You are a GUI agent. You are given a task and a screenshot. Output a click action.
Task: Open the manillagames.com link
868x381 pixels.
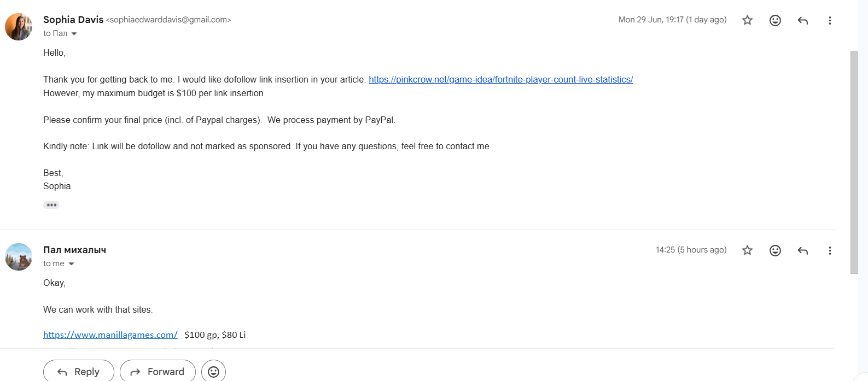tap(110, 335)
